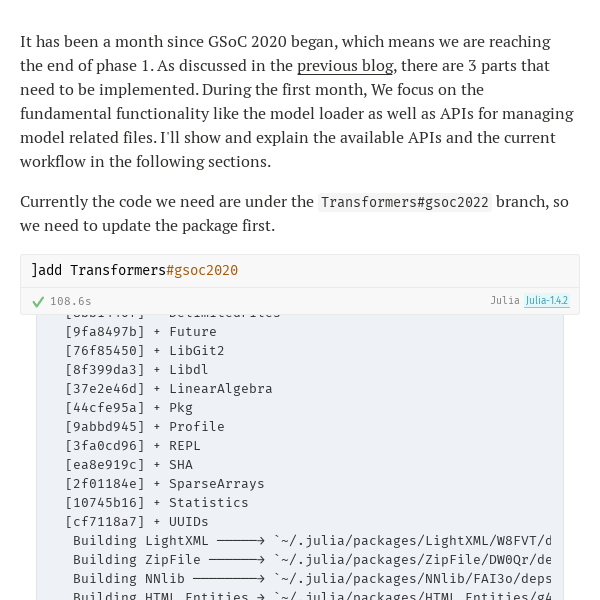Click the '[76f85450] + LibGit2' output line
The width and height of the screenshot is (600, 600).
[x=145, y=351]
